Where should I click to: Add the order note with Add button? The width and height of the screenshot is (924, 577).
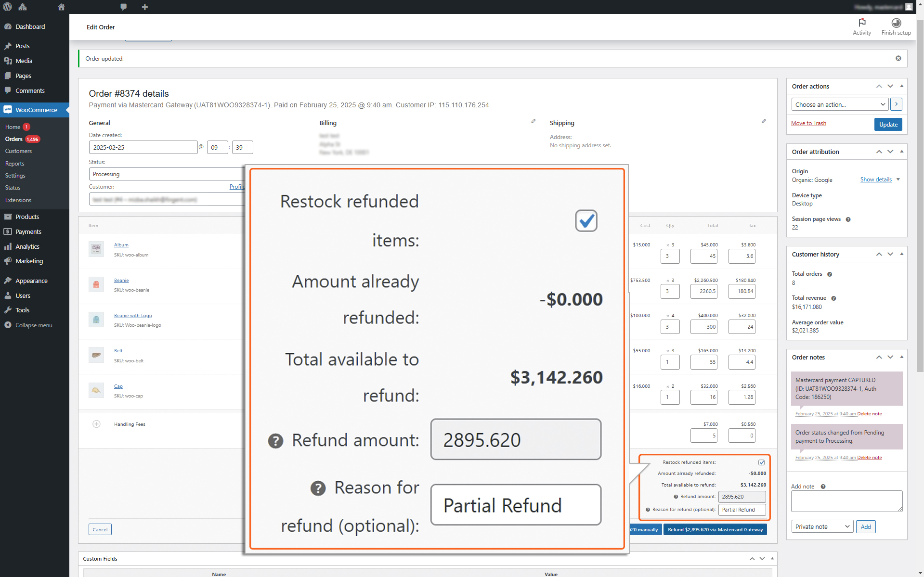pos(866,526)
